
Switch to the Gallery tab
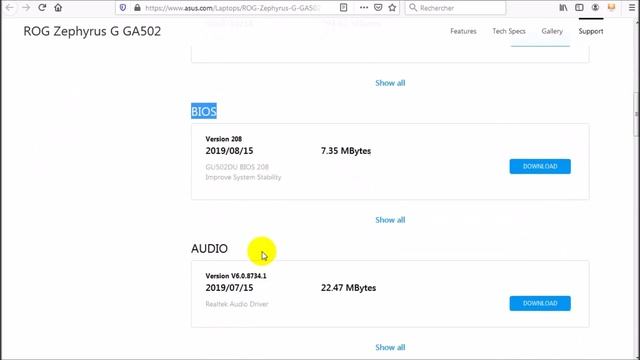coord(552,31)
